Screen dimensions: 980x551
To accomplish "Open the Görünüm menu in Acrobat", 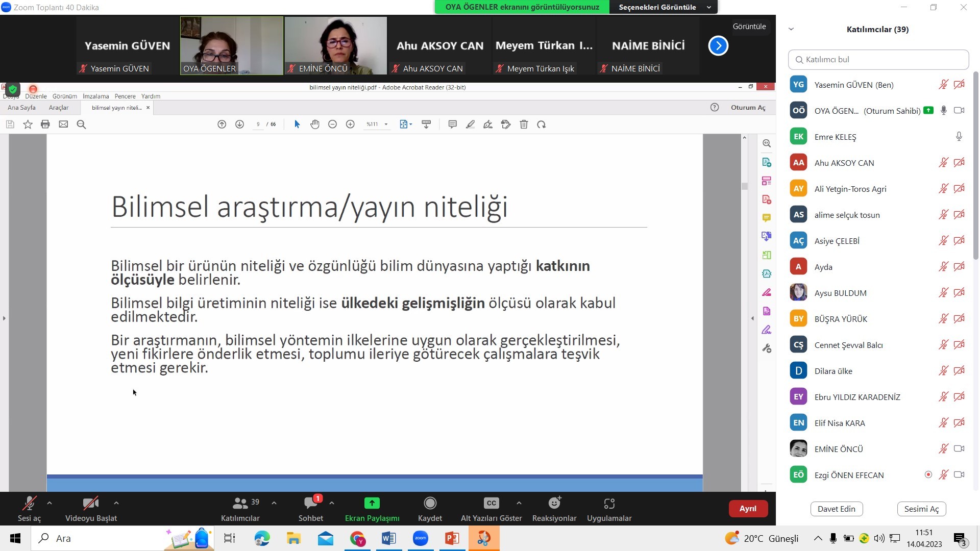I will pos(64,96).
